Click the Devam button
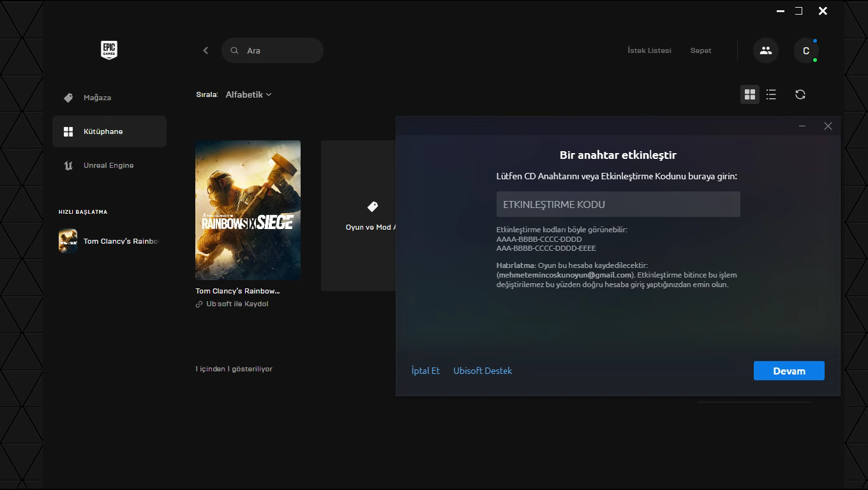 click(x=789, y=371)
